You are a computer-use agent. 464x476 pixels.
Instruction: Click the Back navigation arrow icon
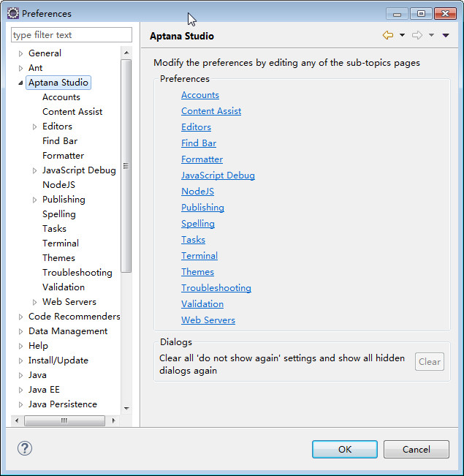point(388,35)
